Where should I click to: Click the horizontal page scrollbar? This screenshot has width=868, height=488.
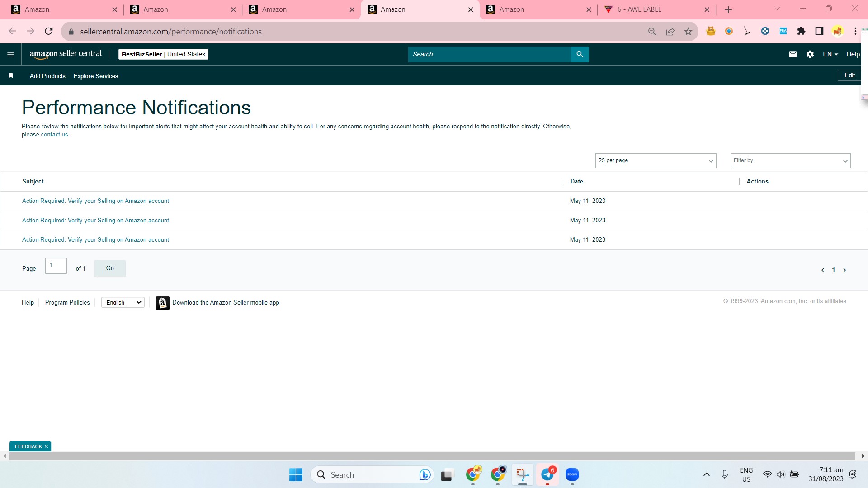[432, 456]
